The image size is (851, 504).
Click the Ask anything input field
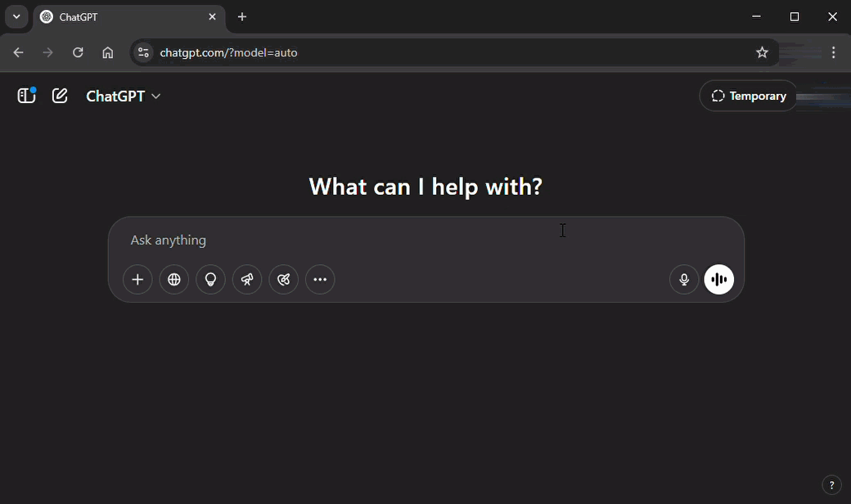click(x=426, y=240)
